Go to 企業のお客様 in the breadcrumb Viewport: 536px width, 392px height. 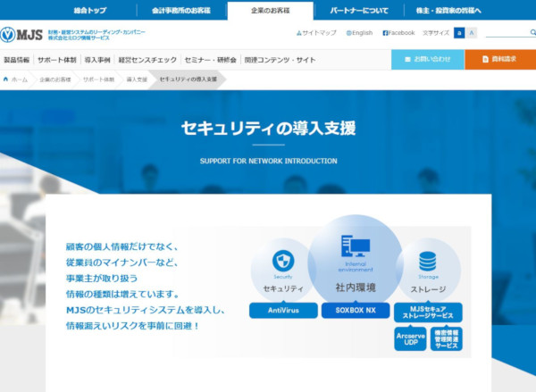point(55,79)
